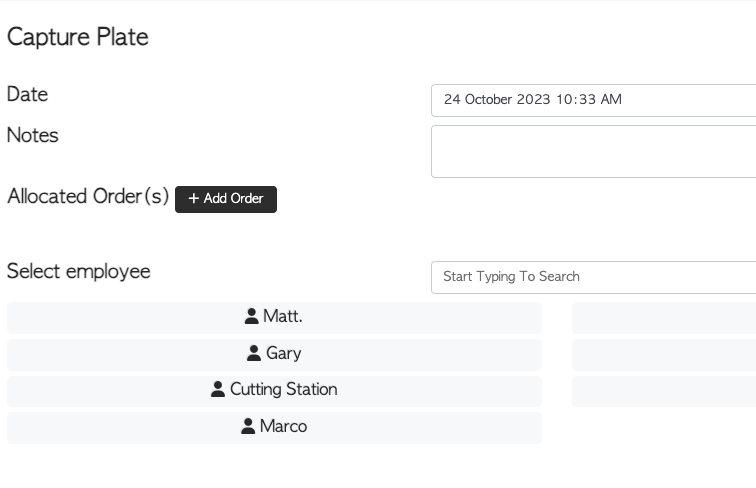Click the Capture Plate heading
The width and height of the screenshot is (756, 488).
coord(78,38)
